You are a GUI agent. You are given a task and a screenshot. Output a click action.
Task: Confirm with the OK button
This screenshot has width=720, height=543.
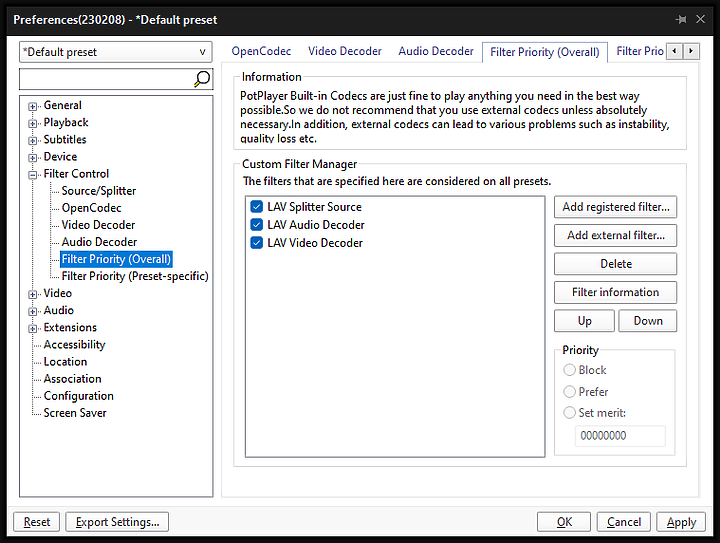pos(564,522)
